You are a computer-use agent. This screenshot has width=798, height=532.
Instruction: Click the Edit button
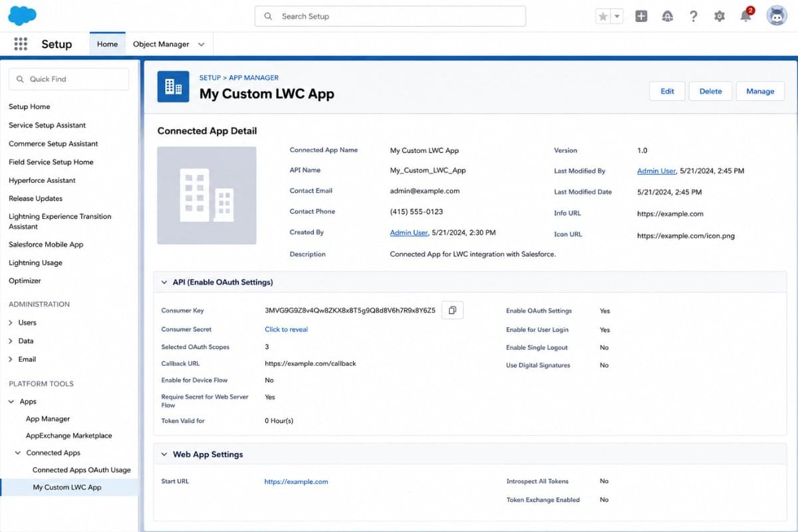click(667, 91)
